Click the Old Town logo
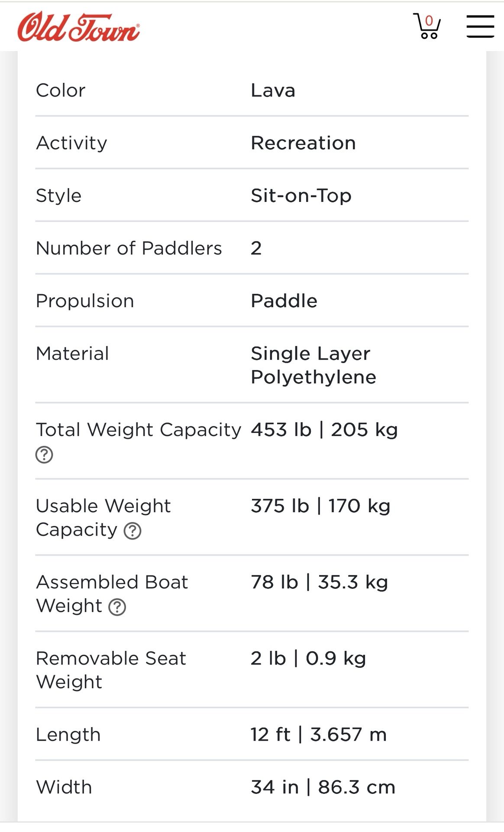 tap(78, 27)
